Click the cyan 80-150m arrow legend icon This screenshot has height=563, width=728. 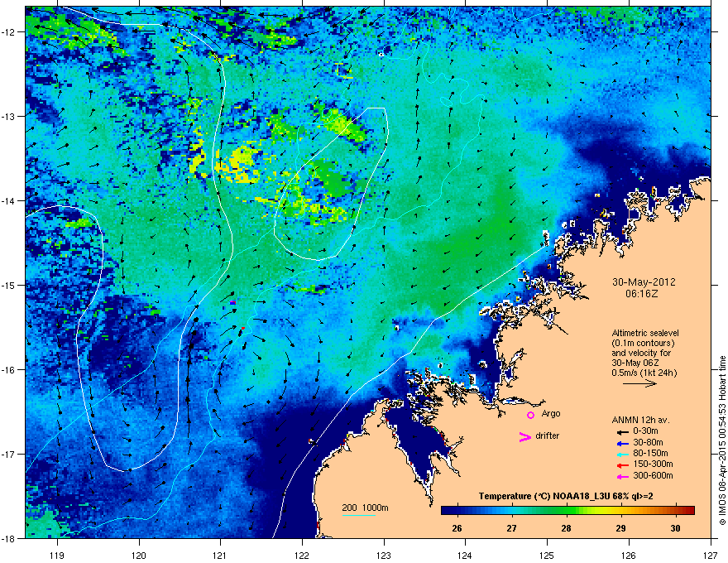(623, 454)
